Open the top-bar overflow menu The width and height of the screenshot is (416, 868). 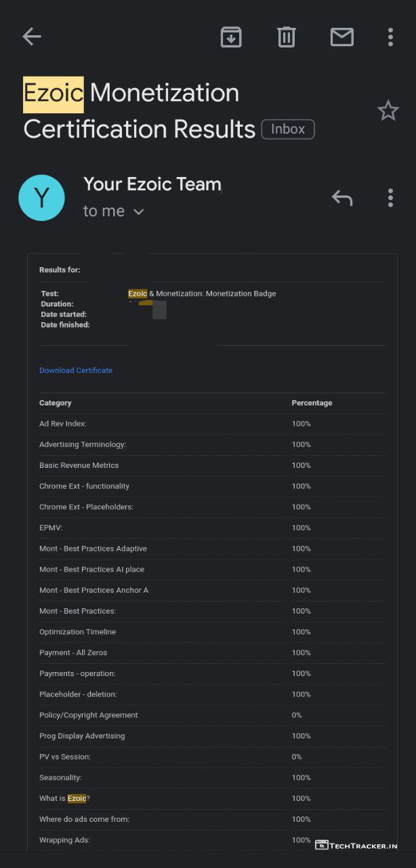[390, 37]
